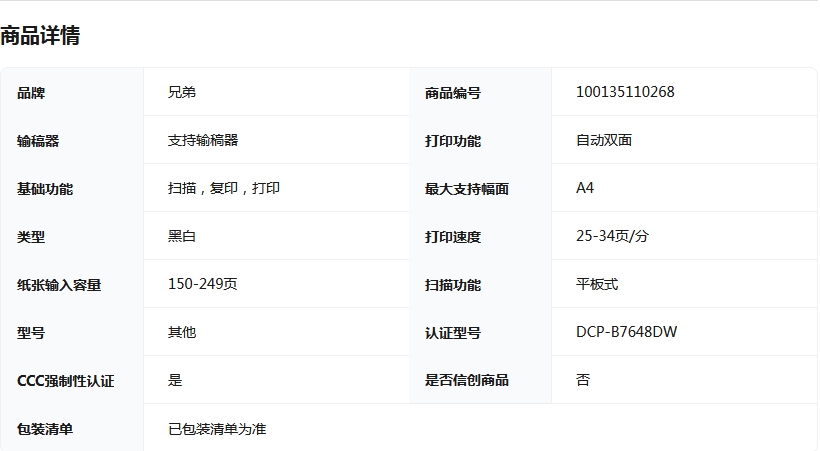Click the model DCP-B7648DW
Screen dimensions: 820x451
pos(627,332)
